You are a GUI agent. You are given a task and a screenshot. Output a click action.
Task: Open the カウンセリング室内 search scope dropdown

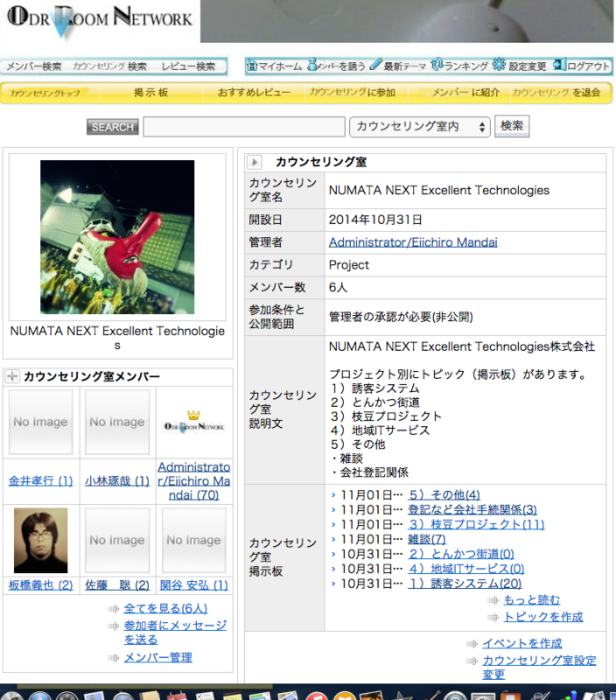coord(420,127)
